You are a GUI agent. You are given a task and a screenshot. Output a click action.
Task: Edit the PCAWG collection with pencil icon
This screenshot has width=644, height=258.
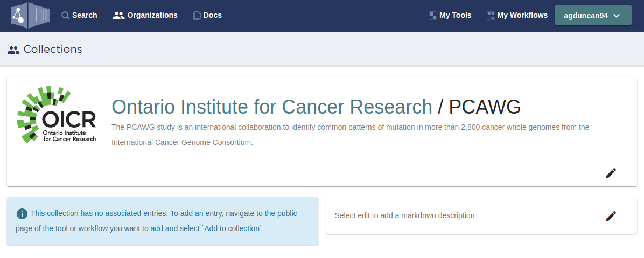point(611,173)
